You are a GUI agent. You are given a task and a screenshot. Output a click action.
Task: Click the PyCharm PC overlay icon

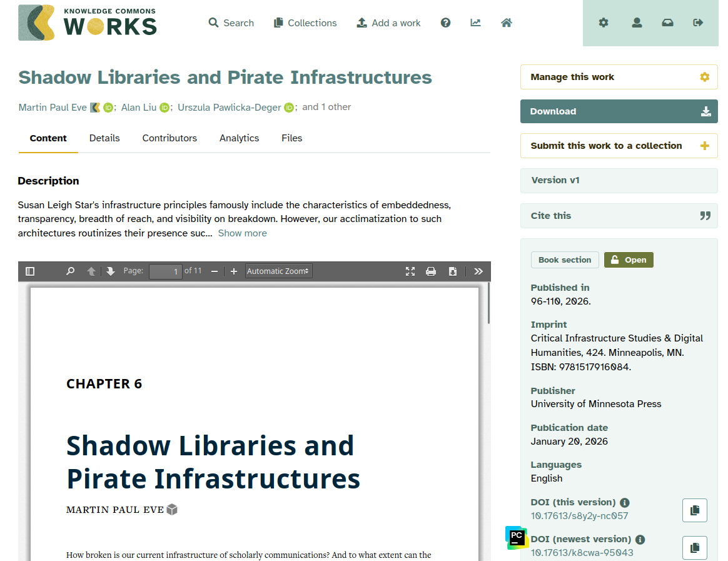pos(516,538)
